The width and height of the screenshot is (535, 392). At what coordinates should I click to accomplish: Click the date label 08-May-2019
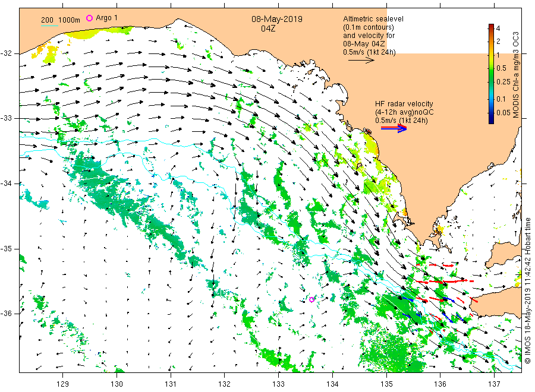[x=277, y=19]
